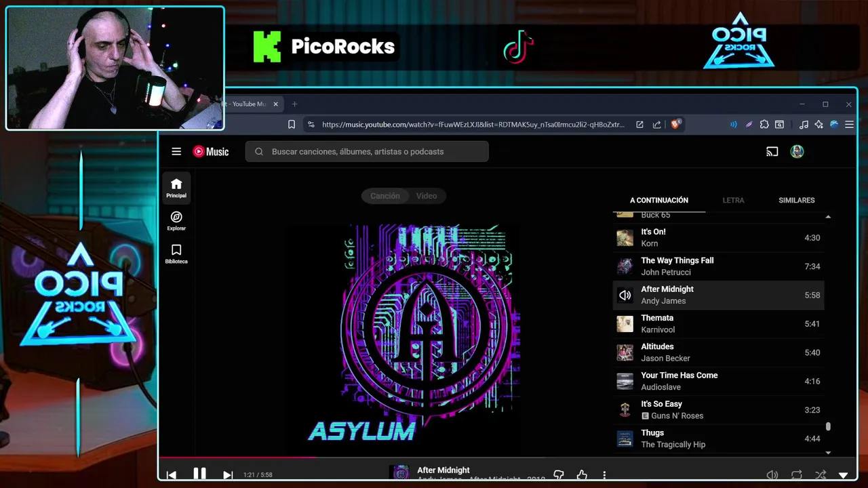Screen dimensions: 868x488
Task: Open the account avatar menu
Action: point(797,152)
